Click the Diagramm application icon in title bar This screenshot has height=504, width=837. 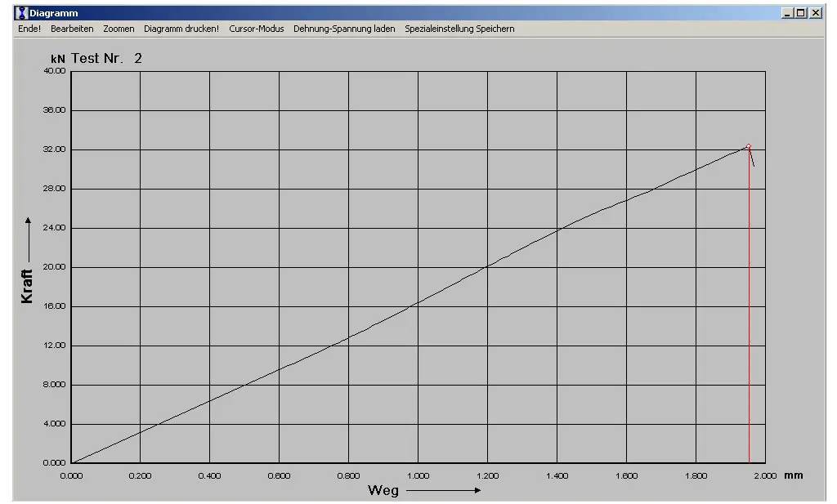(x=22, y=13)
